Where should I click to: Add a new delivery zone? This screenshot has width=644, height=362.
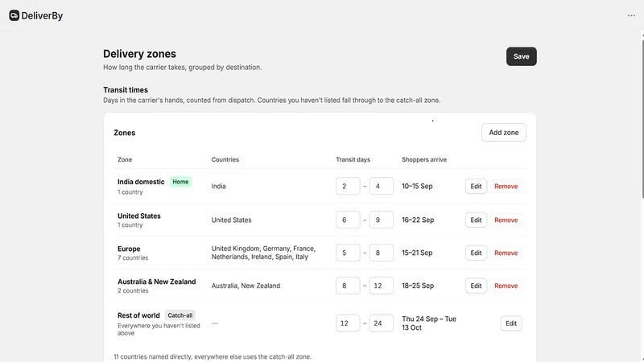click(x=504, y=133)
